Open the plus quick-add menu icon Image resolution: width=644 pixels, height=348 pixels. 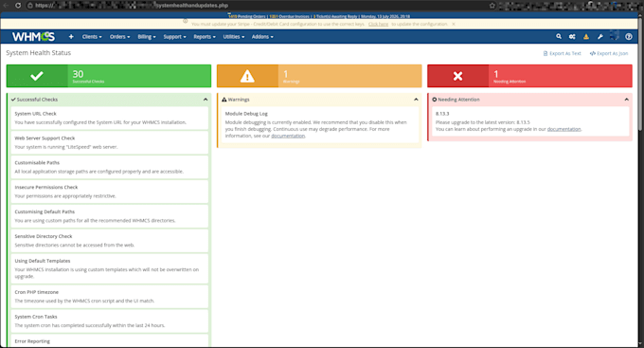point(71,37)
